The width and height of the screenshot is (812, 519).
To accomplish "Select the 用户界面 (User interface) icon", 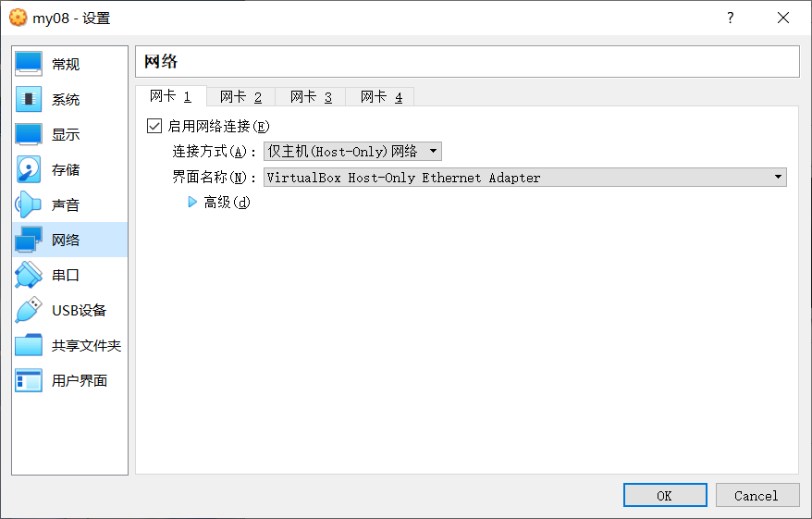I will click(x=29, y=380).
